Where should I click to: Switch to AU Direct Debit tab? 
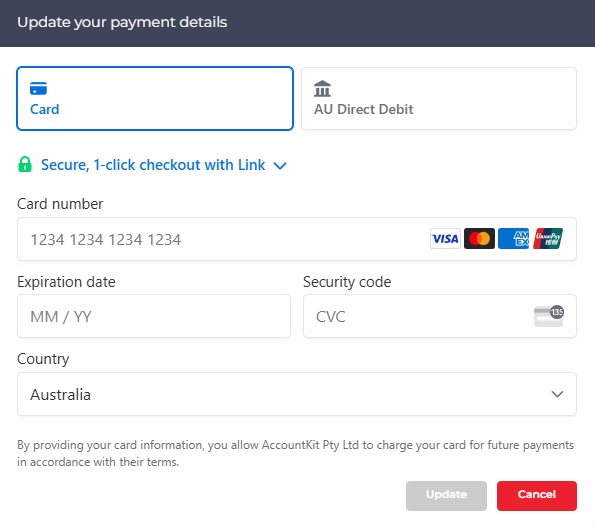click(x=439, y=99)
